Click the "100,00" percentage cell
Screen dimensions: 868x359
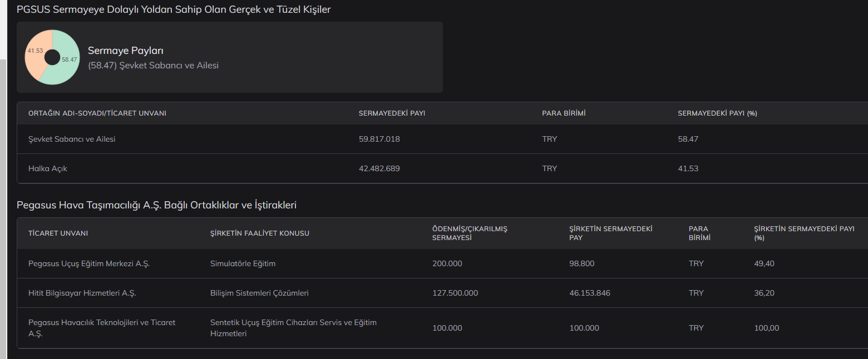tap(767, 328)
